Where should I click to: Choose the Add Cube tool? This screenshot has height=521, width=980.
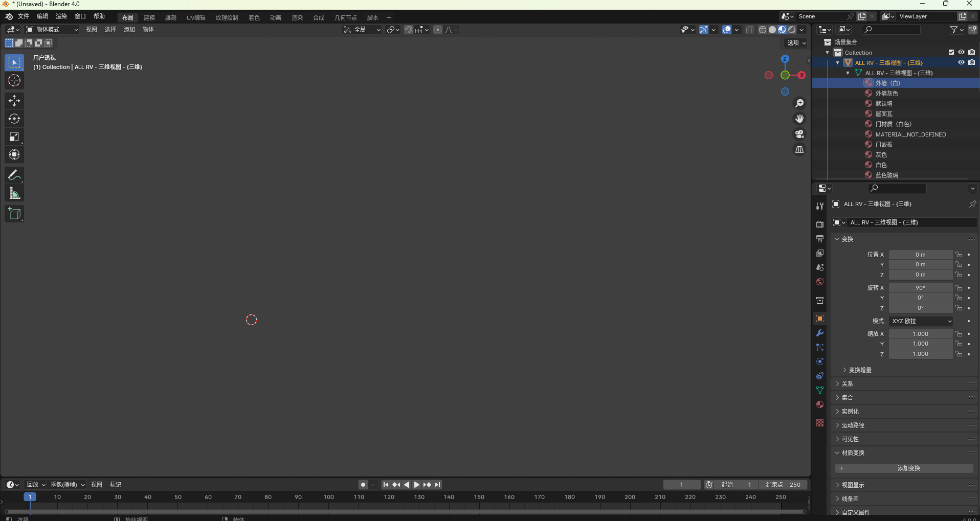[x=14, y=214]
